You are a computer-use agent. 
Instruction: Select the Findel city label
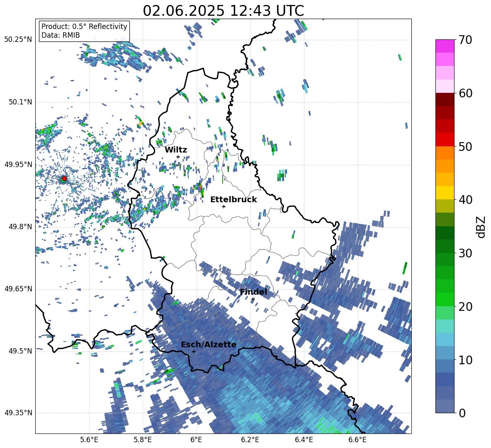pos(253,292)
